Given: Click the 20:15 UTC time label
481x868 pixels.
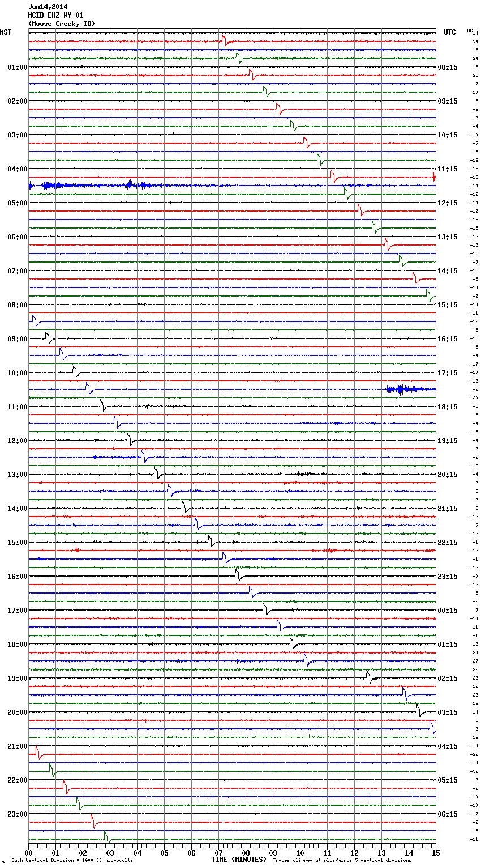Looking at the screenshot, I should [448, 475].
